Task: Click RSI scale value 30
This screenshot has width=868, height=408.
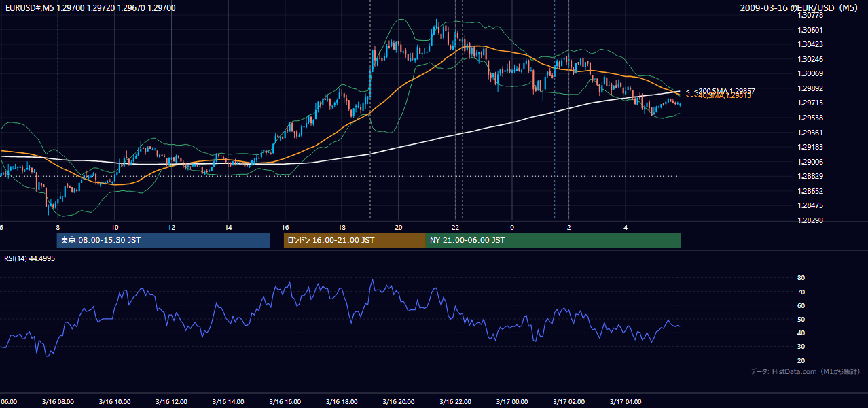Action: pos(801,347)
